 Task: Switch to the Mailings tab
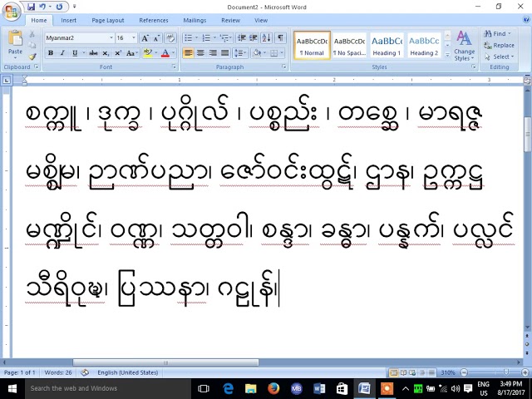tap(195, 20)
